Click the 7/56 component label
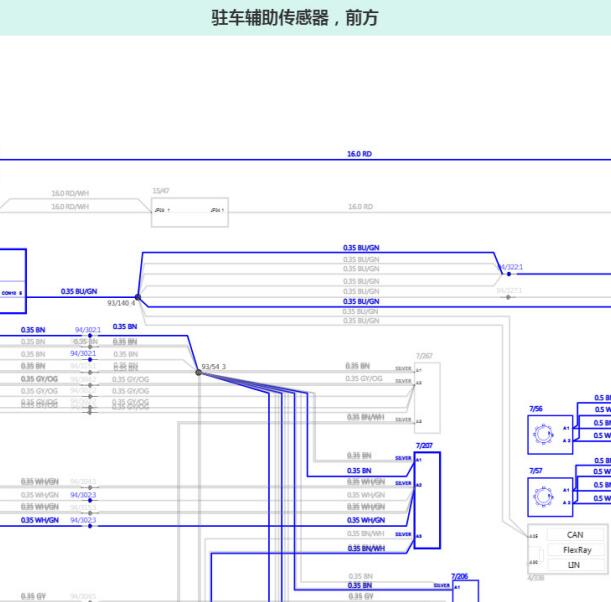 [x=535, y=409]
